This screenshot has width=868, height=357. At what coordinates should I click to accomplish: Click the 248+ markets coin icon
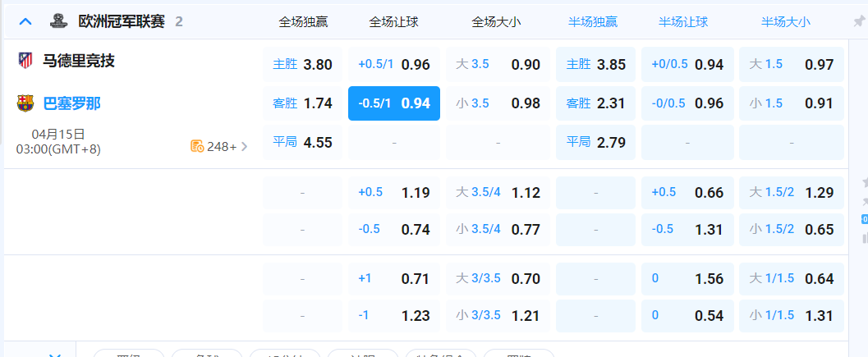(x=197, y=146)
